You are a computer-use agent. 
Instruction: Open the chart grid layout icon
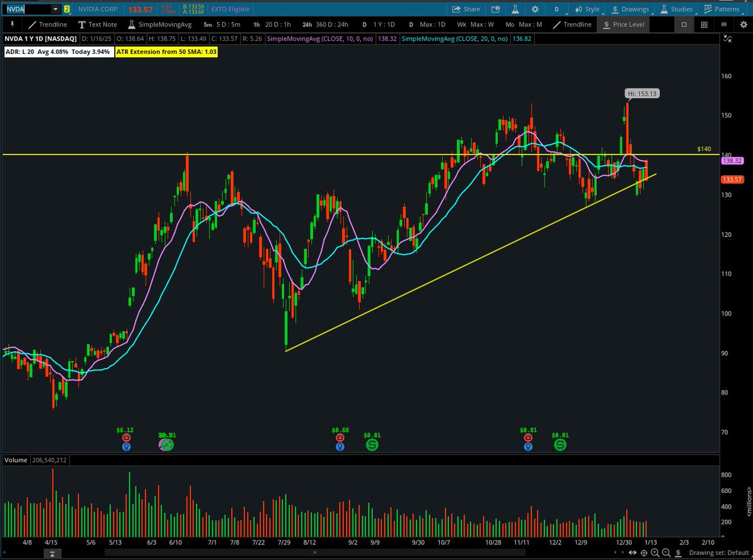click(705, 25)
